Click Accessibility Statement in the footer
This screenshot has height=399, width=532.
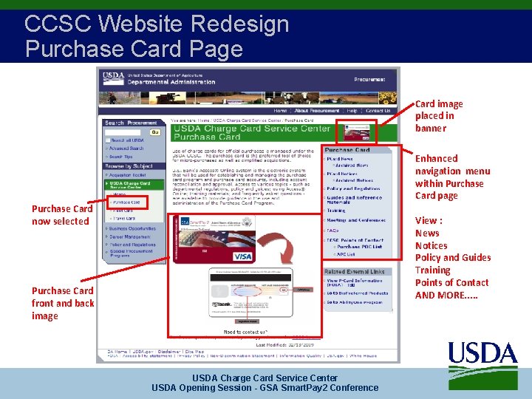[147, 356]
